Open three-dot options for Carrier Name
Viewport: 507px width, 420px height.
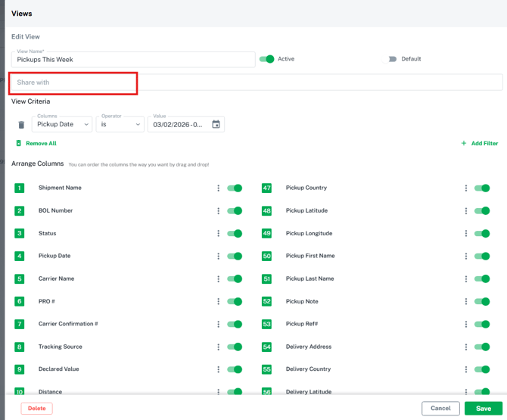(x=219, y=279)
